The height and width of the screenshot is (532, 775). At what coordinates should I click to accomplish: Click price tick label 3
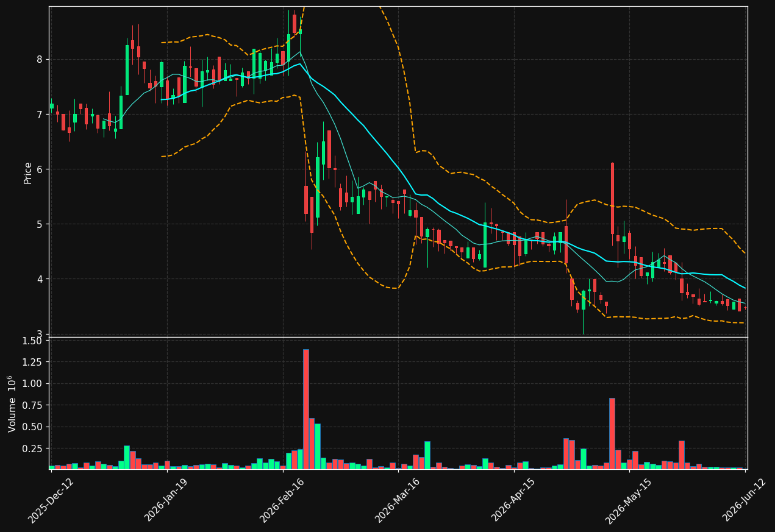tap(38, 334)
